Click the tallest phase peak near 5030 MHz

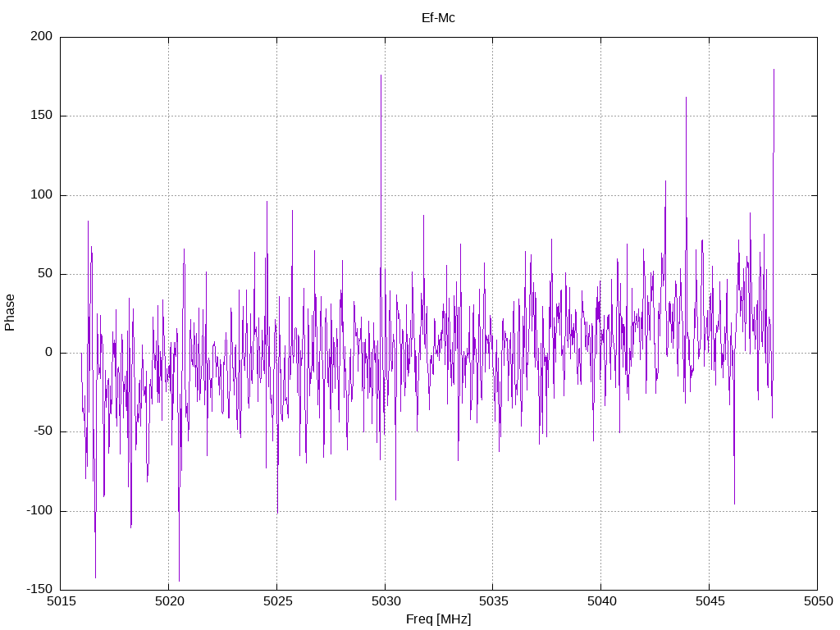(x=381, y=76)
